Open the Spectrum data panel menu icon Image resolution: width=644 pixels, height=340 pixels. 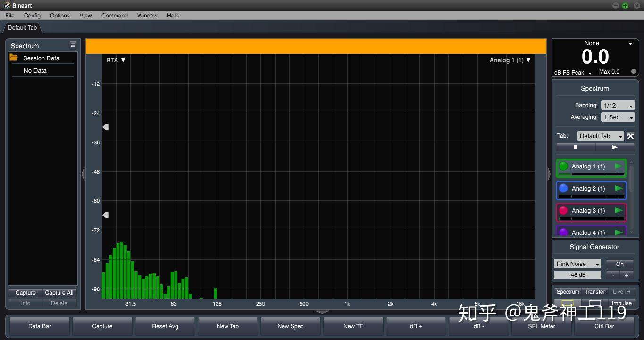pyautogui.click(x=73, y=45)
